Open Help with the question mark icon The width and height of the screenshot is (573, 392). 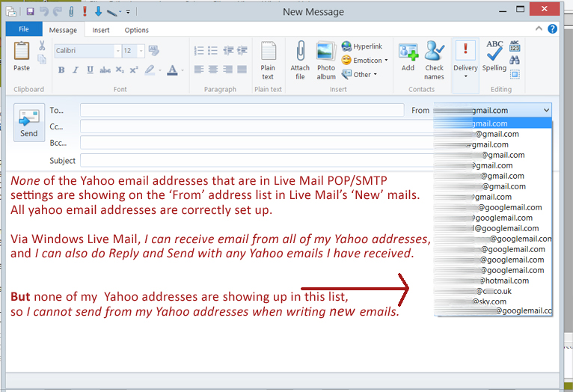pos(553,29)
